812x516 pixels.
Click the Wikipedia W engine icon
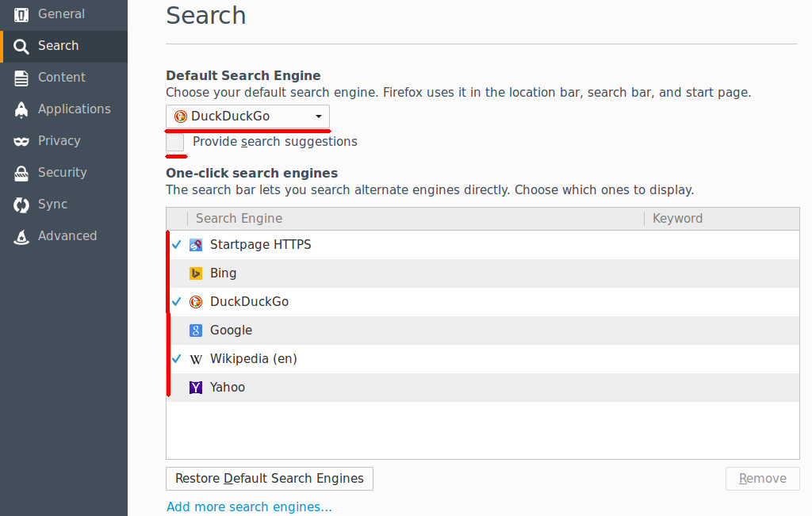196,359
